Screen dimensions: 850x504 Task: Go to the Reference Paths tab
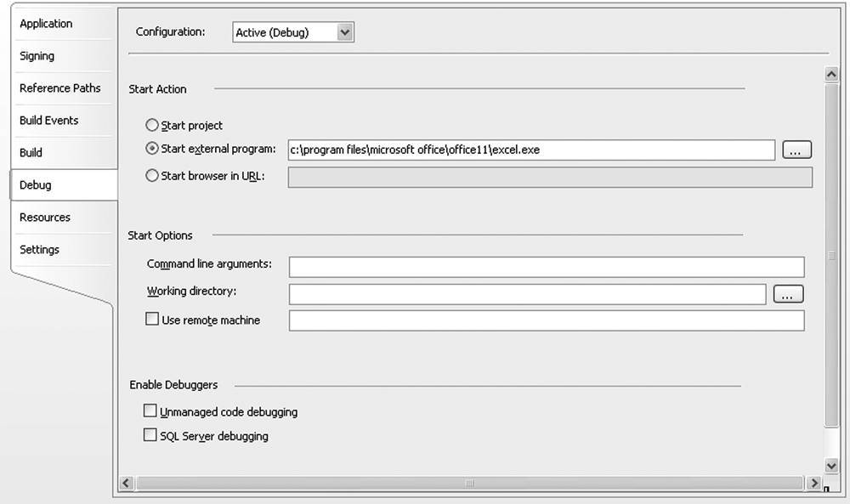tap(60, 88)
